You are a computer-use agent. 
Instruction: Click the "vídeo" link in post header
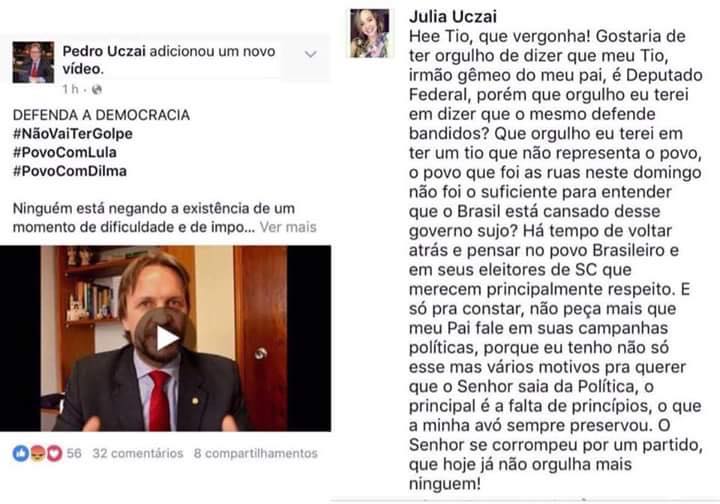(81, 69)
